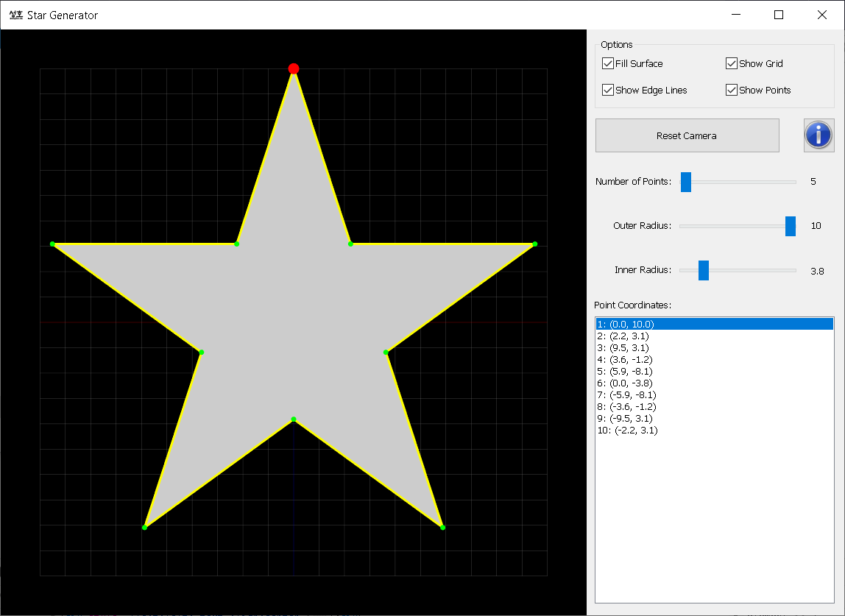This screenshot has width=845, height=616.
Task: Disable the Show Grid checkbox
Action: tap(732, 64)
